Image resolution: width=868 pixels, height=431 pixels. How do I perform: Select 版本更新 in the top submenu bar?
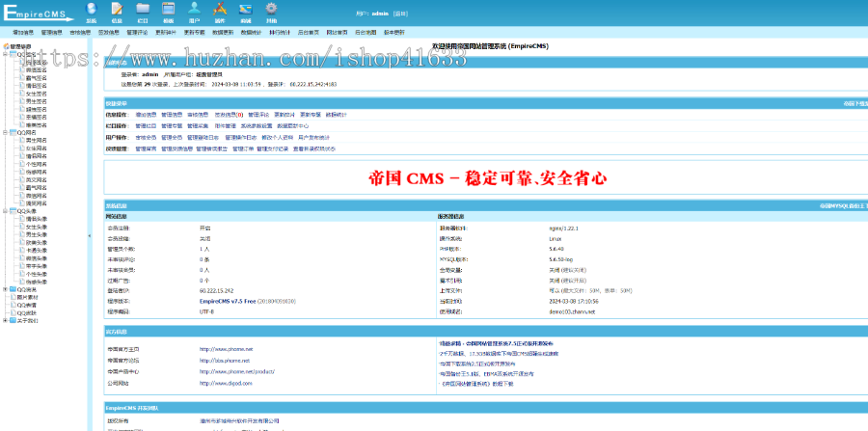(394, 33)
